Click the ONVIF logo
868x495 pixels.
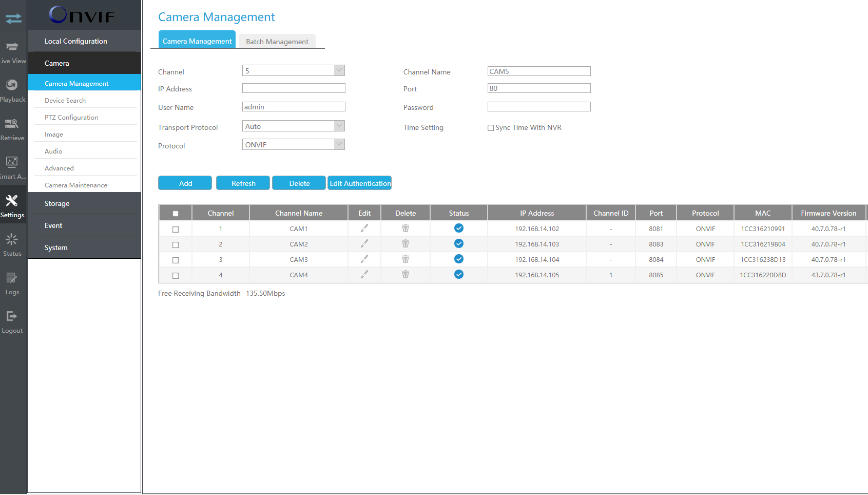click(x=82, y=15)
